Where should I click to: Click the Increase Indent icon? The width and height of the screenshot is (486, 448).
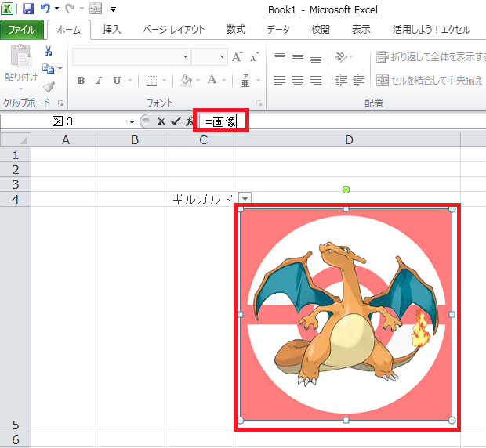358,81
